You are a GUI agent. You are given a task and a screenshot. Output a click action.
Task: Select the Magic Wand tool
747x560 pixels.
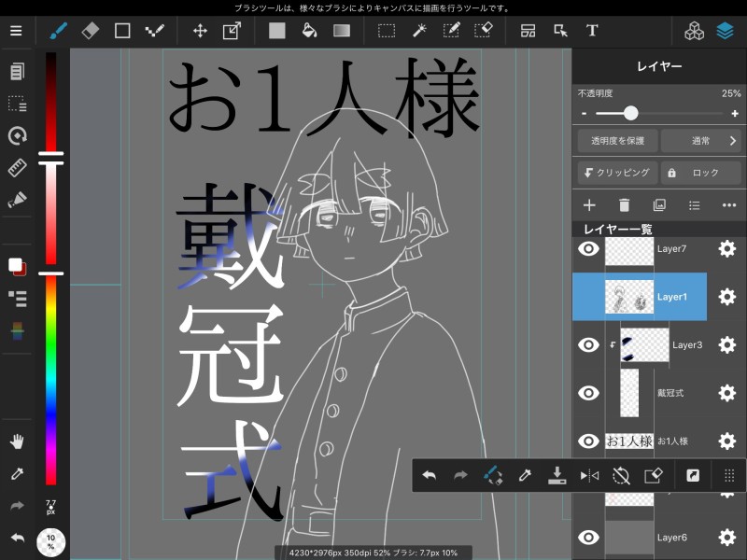tap(418, 31)
